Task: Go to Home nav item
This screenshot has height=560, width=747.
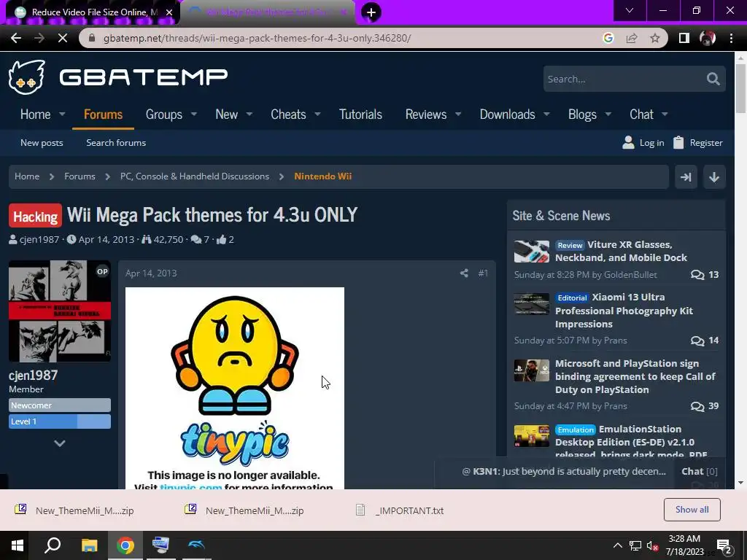Action: (35, 114)
